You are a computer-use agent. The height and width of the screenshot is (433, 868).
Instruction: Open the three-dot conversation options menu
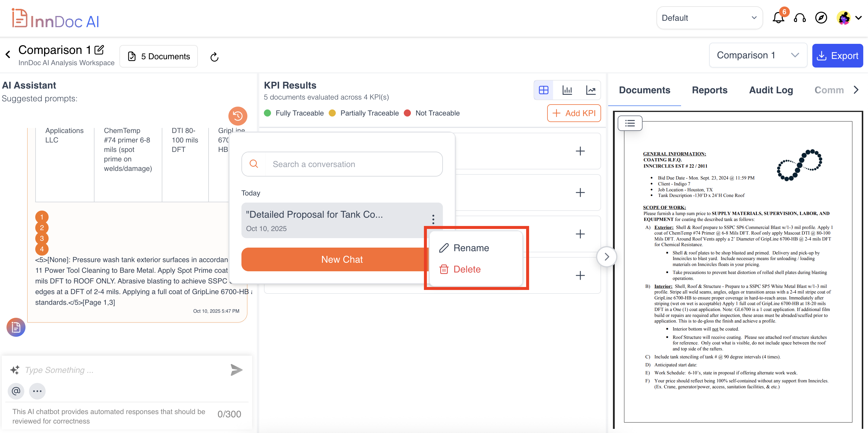pos(433,219)
